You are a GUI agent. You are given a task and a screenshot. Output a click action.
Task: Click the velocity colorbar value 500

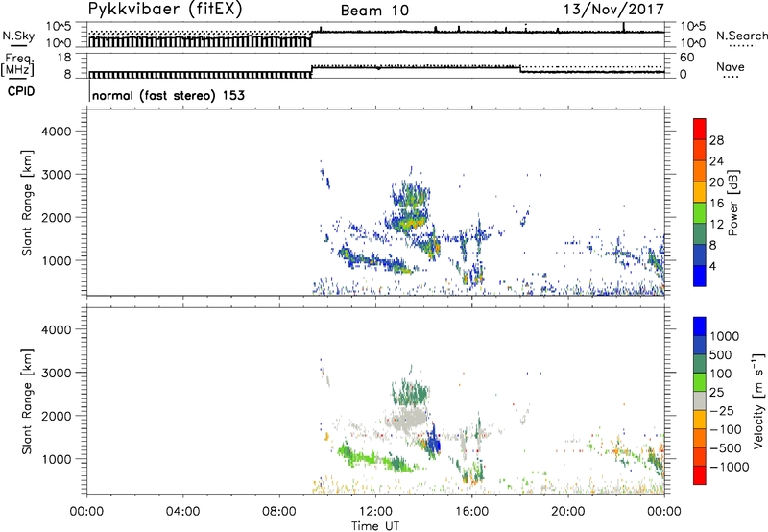[x=721, y=355]
